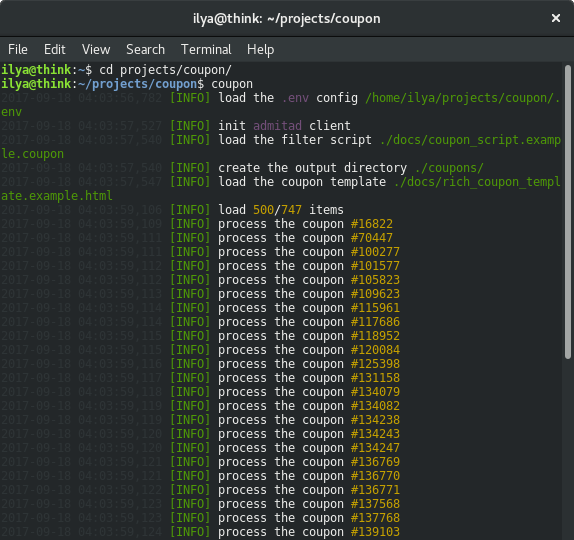This screenshot has height=540, width=574.
Task: Click the word admitad in the log
Action: pyautogui.click(x=277, y=126)
